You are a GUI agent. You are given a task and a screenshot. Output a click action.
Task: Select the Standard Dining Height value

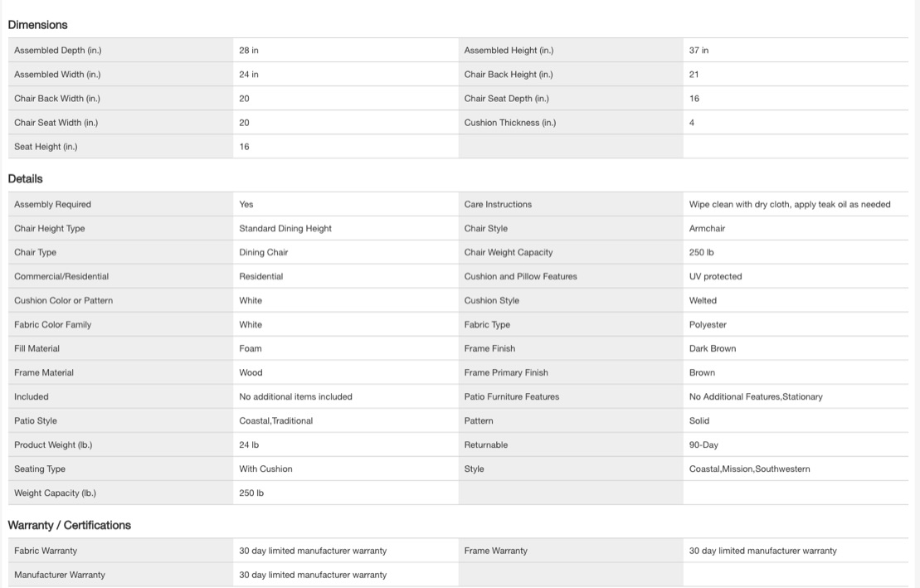(285, 228)
